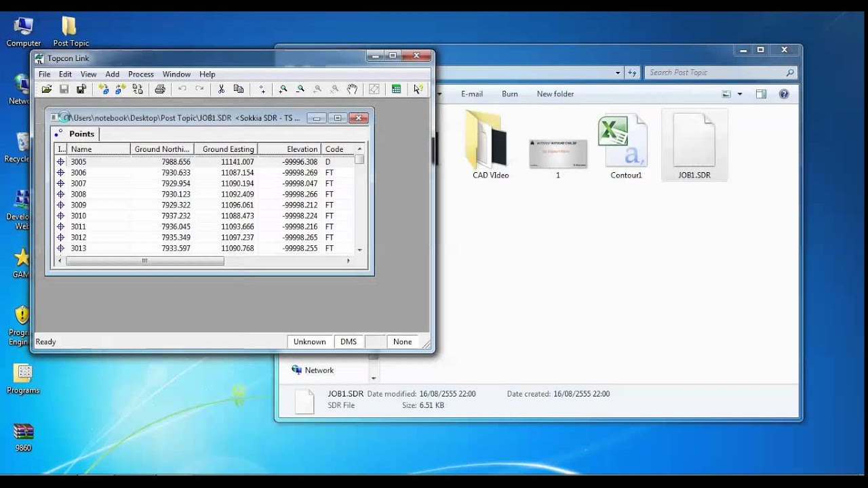Click the Convert files icon
Screen dimensions: 868x488
point(138,89)
